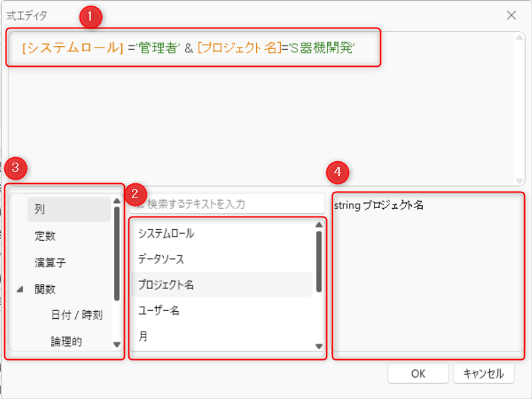
Task: Select データソース in the column list
Action: (x=161, y=259)
